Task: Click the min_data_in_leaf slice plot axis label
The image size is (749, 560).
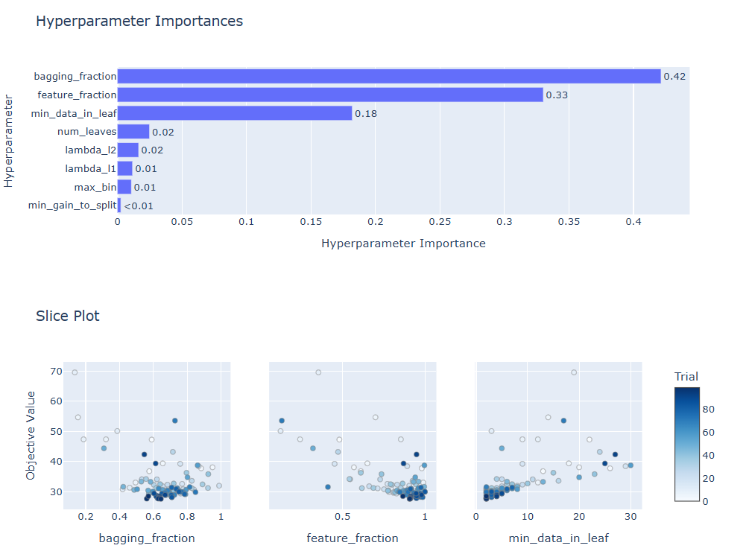Action: tap(558, 538)
